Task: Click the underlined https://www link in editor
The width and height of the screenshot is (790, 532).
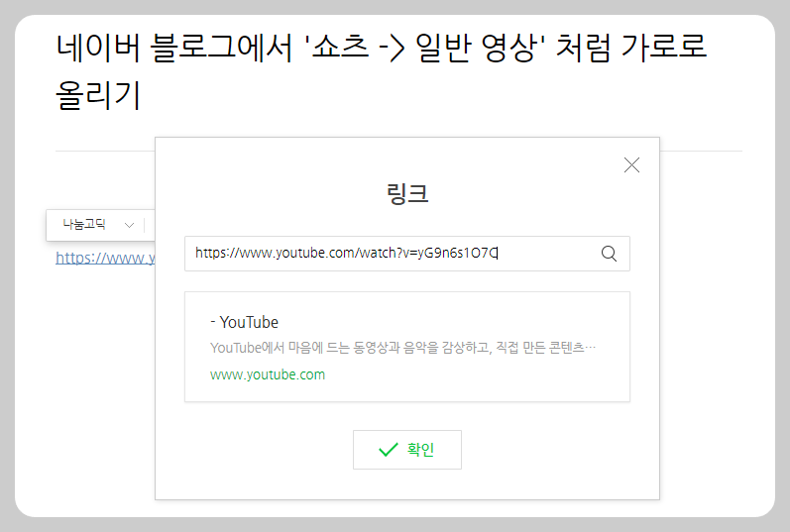Action: [x=105, y=258]
